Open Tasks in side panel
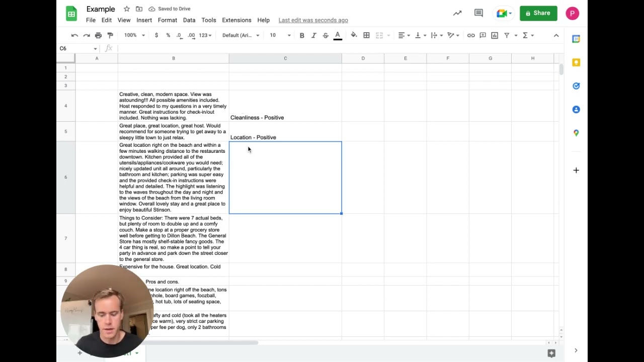The height and width of the screenshot is (362, 644). point(576,86)
